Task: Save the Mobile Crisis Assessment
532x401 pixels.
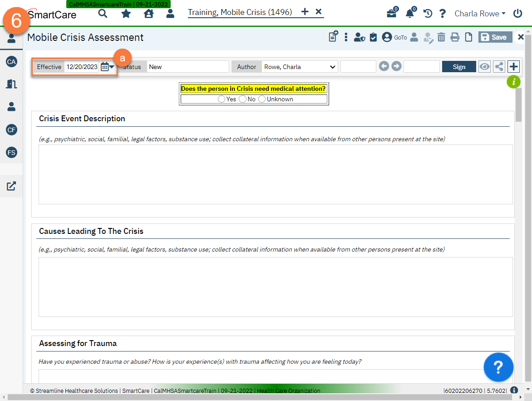Action: [x=495, y=37]
